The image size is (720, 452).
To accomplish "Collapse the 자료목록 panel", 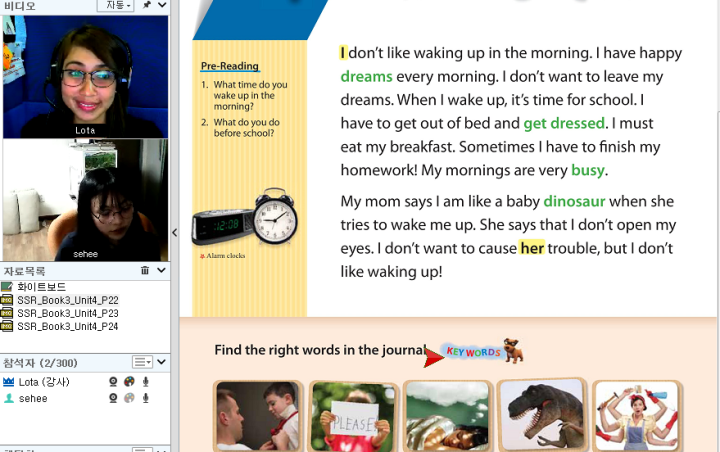I will point(161,270).
